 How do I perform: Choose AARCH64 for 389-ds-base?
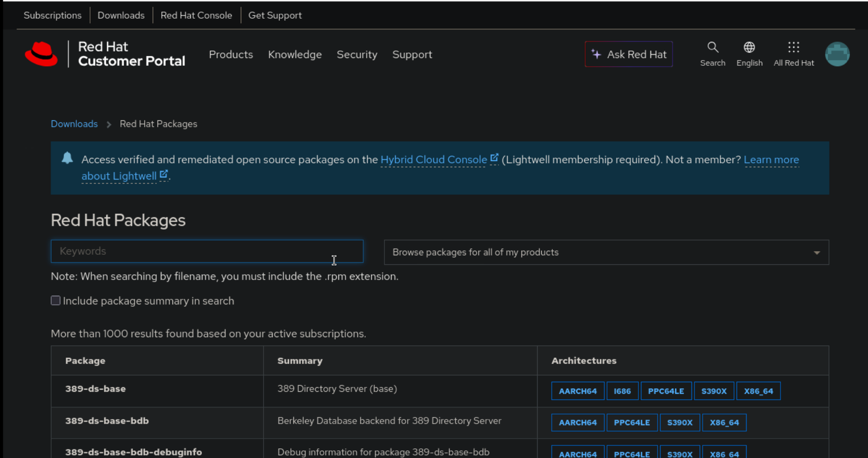pyautogui.click(x=578, y=391)
